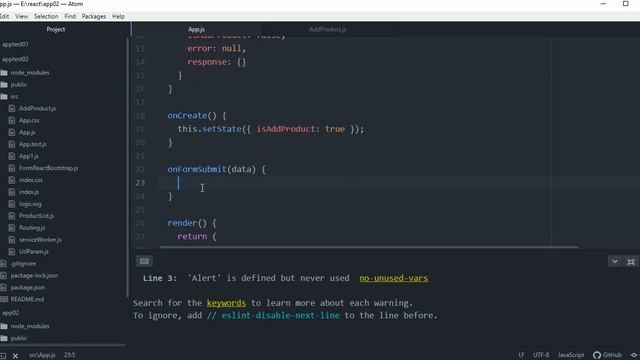Click line number 23 in gutter

[x=140, y=182]
